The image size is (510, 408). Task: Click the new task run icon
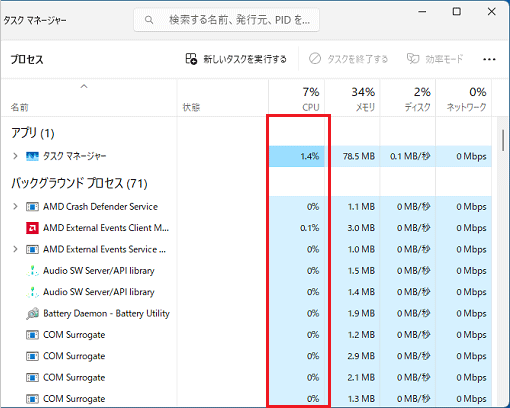pos(191,59)
